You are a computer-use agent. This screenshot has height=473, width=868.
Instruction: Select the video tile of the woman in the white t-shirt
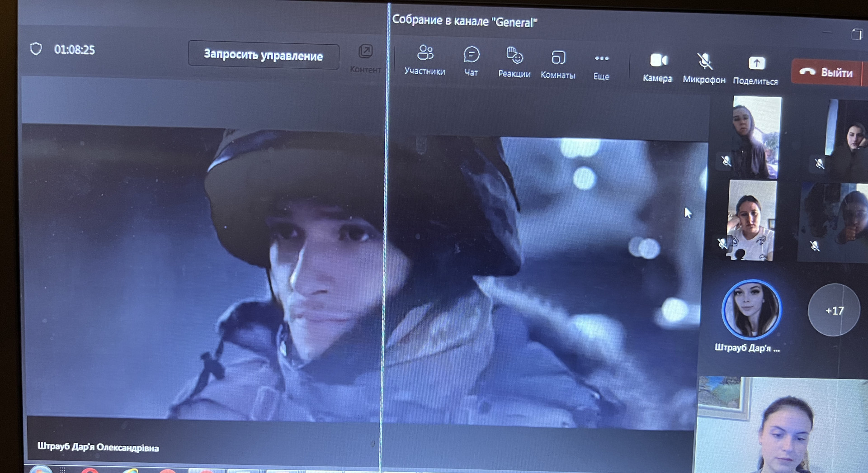(751, 221)
